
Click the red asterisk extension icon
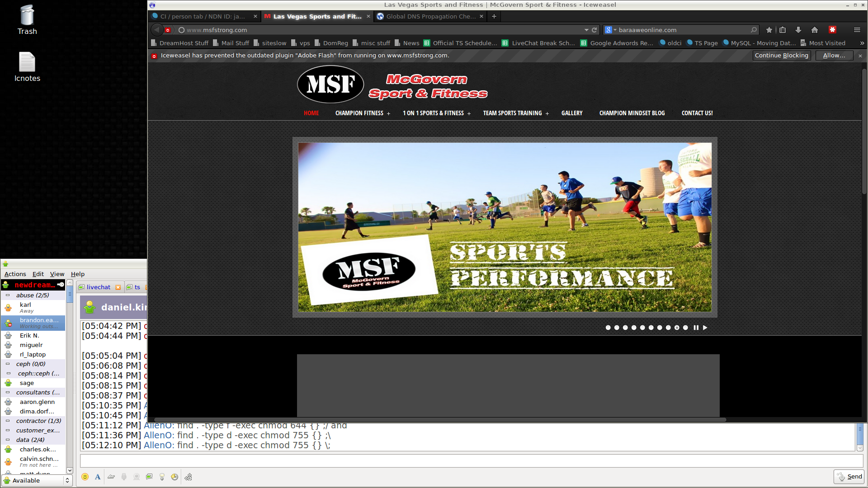(x=832, y=30)
